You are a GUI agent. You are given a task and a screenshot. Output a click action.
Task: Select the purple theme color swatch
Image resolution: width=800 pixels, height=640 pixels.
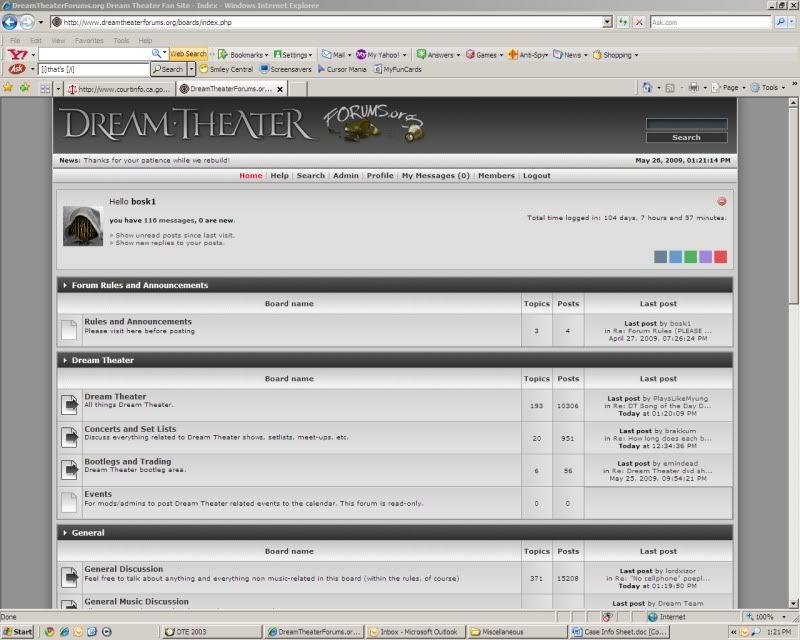[705, 257]
